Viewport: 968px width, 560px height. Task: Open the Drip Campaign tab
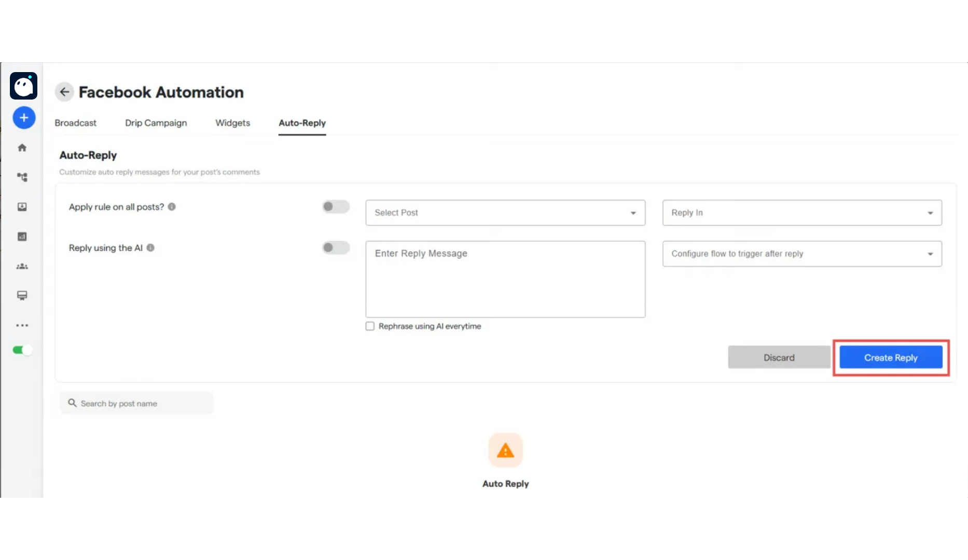pyautogui.click(x=156, y=123)
